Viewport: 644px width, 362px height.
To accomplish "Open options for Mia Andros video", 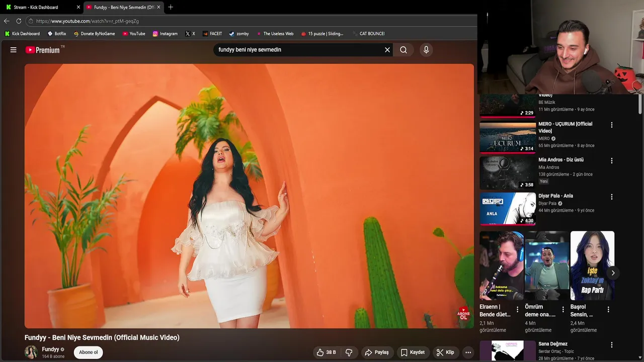I will 612,161.
